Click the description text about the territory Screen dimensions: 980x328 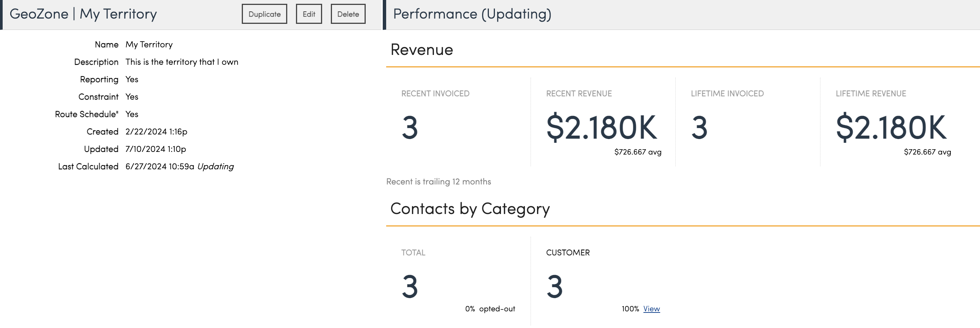pyautogui.click(x=182, y=62)
